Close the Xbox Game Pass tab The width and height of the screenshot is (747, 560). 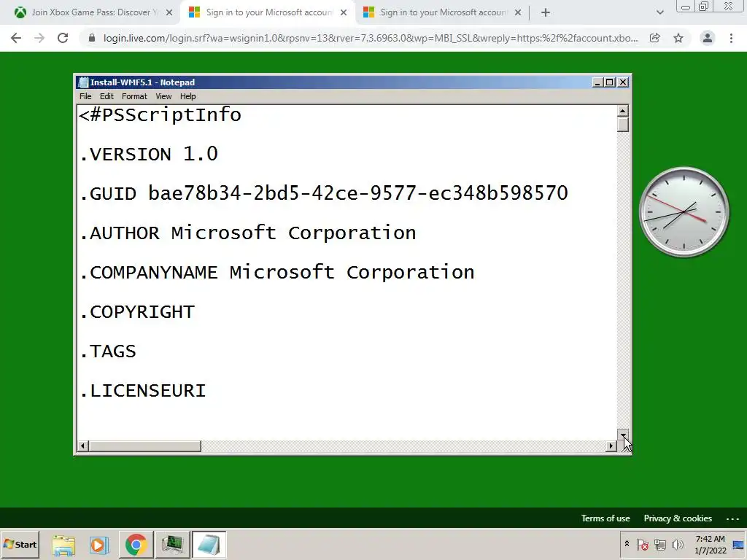169,13
